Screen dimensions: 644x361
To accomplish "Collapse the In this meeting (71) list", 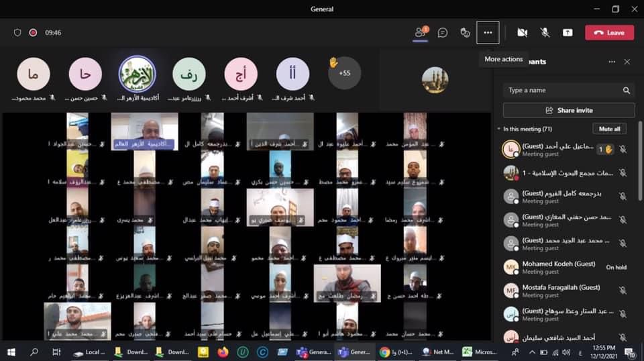I will coord(499,129).
